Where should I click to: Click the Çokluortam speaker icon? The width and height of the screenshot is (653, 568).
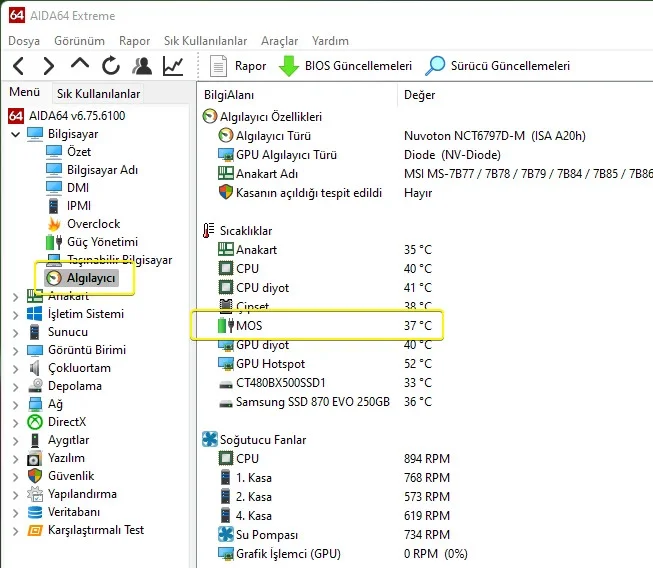(x=35, y=368)
